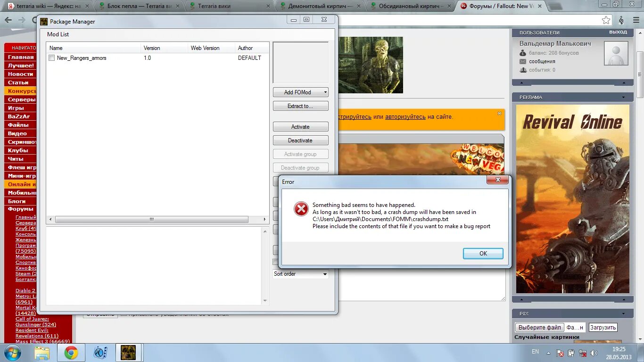
Task: Open Google Chrome from the taskbar
Action: pos(71,353)
